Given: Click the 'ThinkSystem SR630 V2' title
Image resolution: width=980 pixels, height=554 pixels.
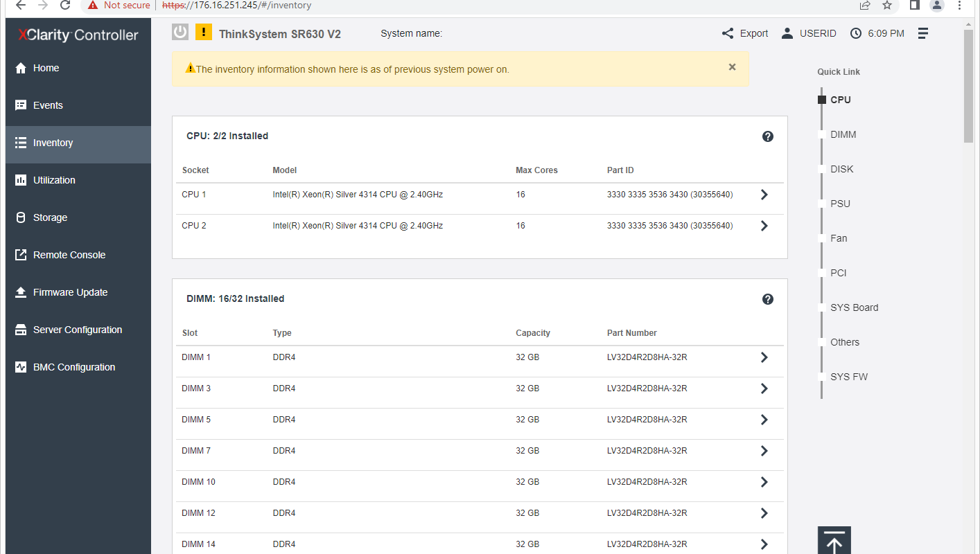Looking at the screenshot, I should [280, 34].
